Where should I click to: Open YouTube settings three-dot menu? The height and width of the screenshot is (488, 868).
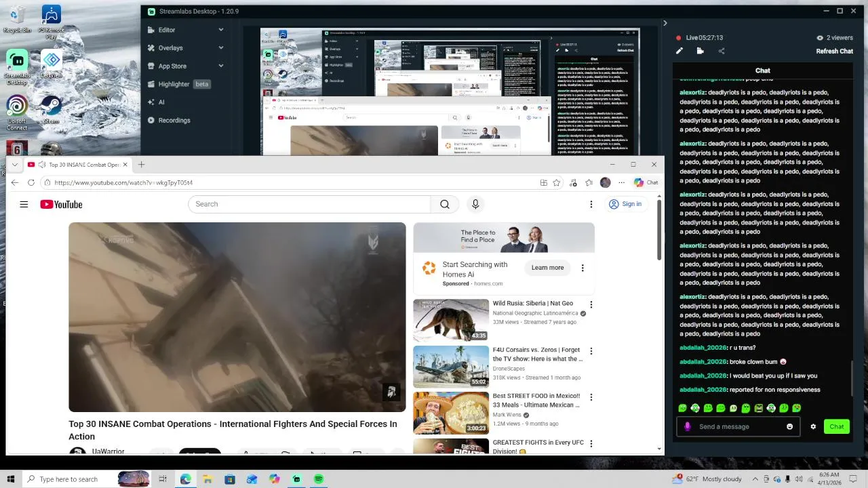click(591, 204)
